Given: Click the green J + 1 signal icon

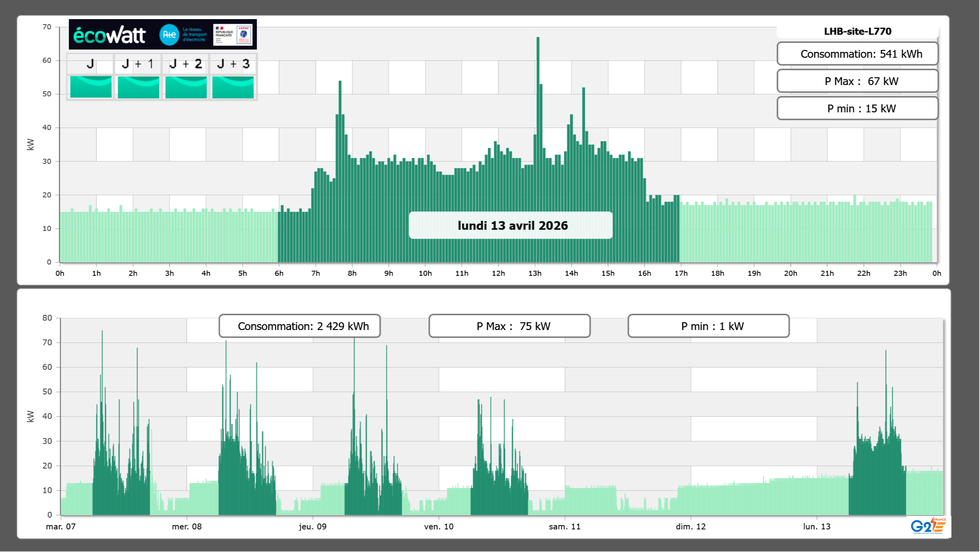Looking at the screenshot, I should pos(138,87).
